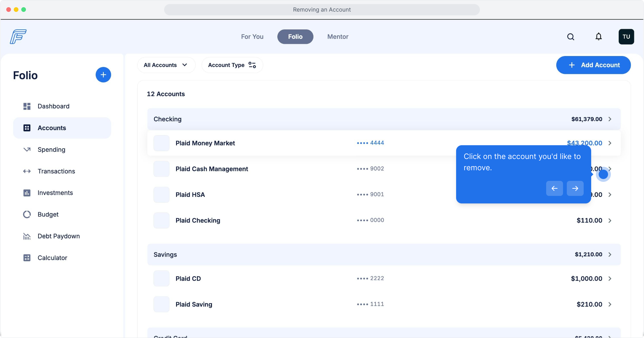Expand Checking group via chevron
This screenshot has height=338, width=644.
610,119
